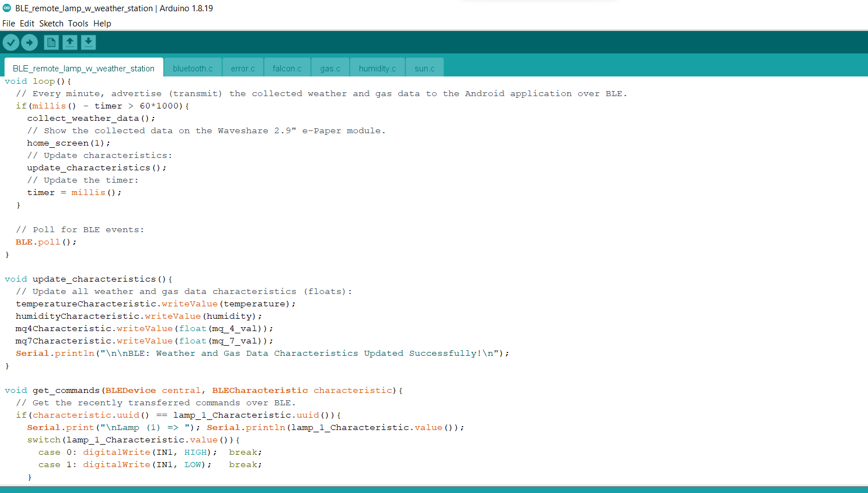Switch to the sun.c tab
Viewport: 868px width, 493px height.
pos(424,67)
